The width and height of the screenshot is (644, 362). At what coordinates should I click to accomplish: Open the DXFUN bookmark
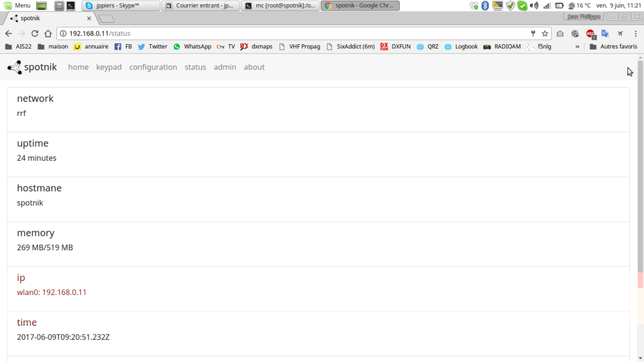(396, 47)
